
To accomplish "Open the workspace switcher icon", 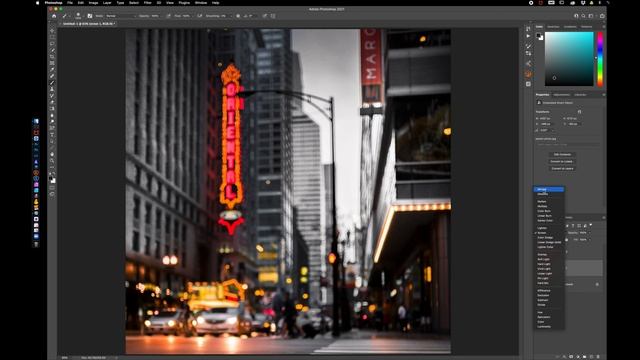I will [x=591, y=16].
